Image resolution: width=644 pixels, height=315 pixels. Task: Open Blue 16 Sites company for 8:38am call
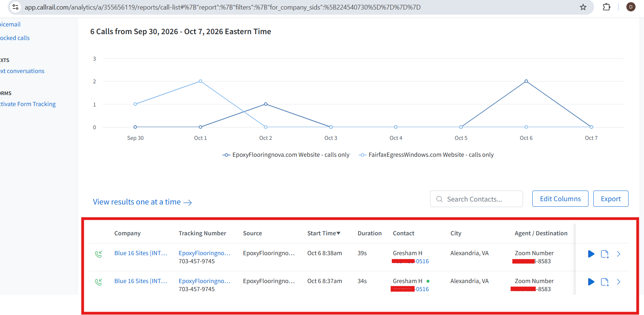pyautogui.click(x=141, y=253)
